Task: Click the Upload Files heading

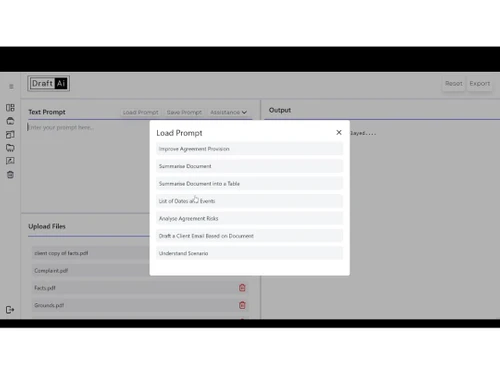Action: (x=47, y=226)
